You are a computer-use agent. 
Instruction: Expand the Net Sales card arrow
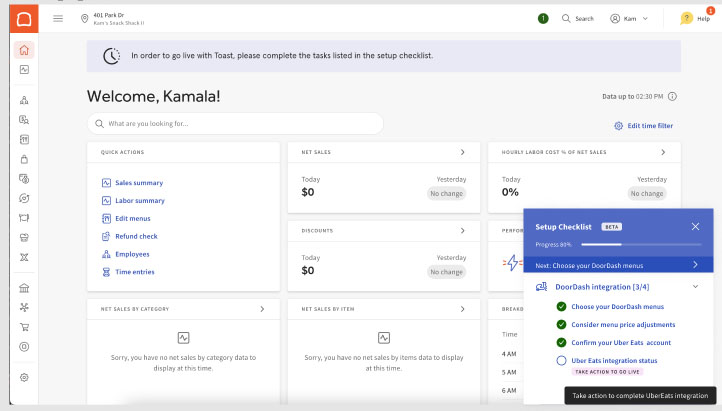462,152
